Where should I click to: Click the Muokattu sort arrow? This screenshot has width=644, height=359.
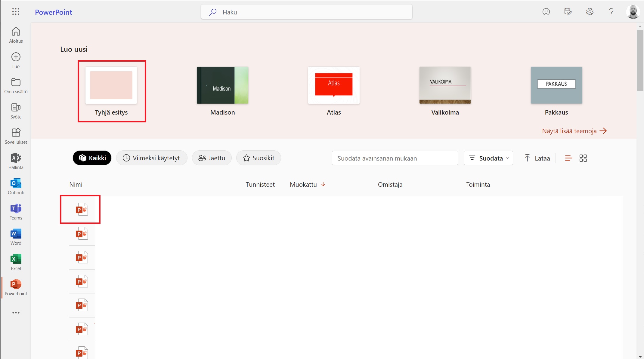(x=323, y=184)
